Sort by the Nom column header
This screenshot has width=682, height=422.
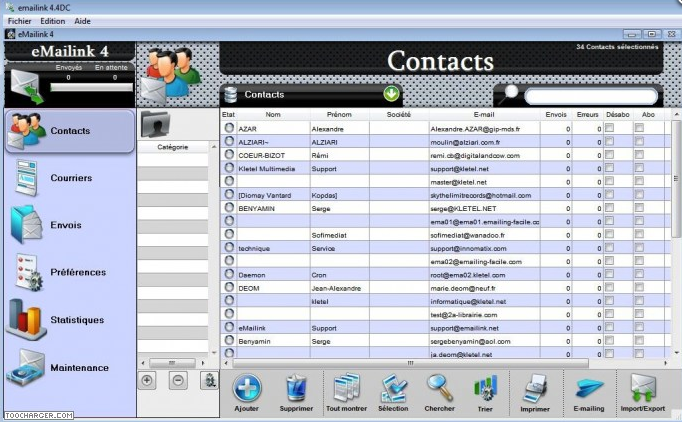click(273, 114)
